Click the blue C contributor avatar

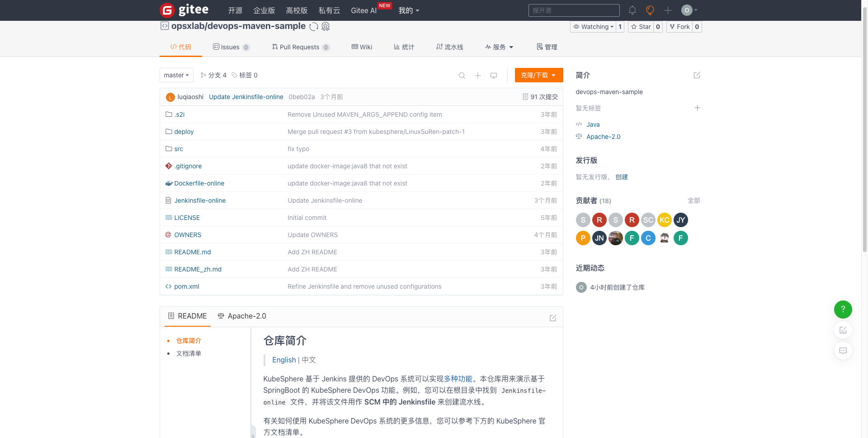pos(648,238)
